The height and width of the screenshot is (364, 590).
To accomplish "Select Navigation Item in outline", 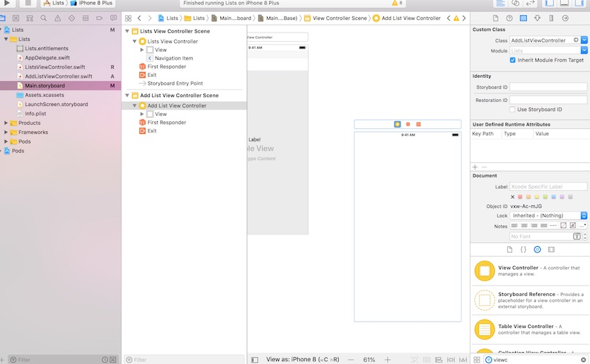I will pos(174,58).
